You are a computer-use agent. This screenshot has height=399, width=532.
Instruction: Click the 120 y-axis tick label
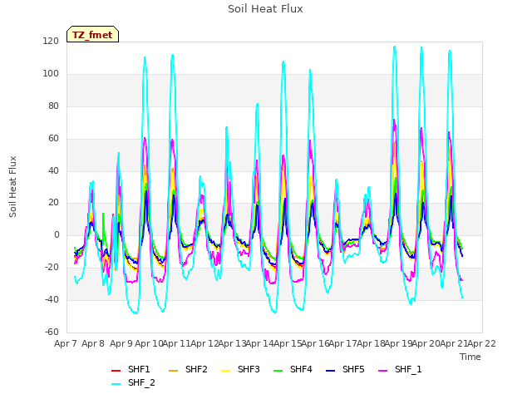51,41
